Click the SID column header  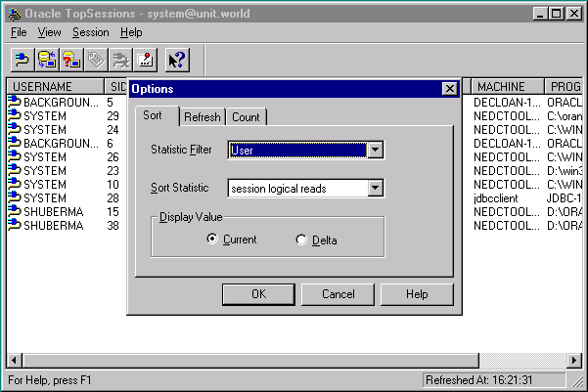[116, 87]
